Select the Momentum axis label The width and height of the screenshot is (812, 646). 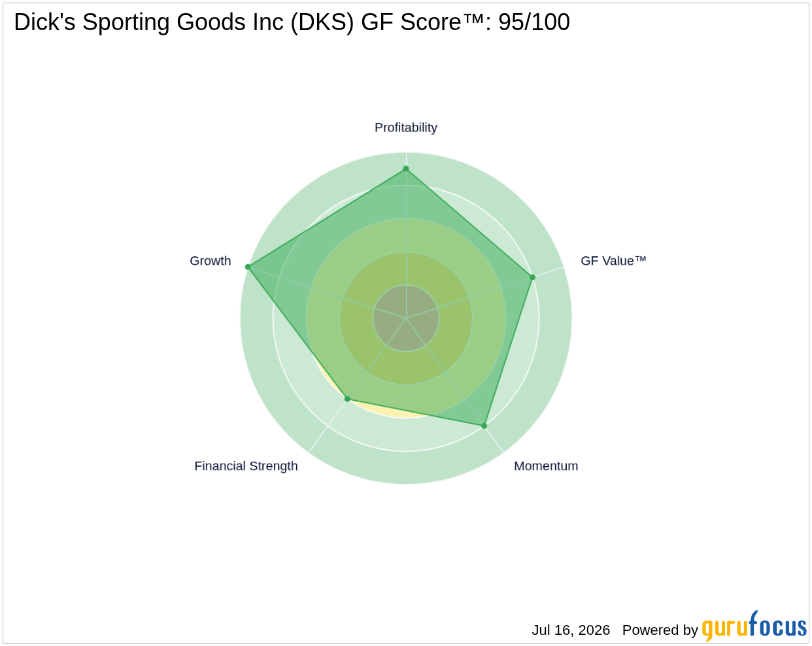point(546,466)
